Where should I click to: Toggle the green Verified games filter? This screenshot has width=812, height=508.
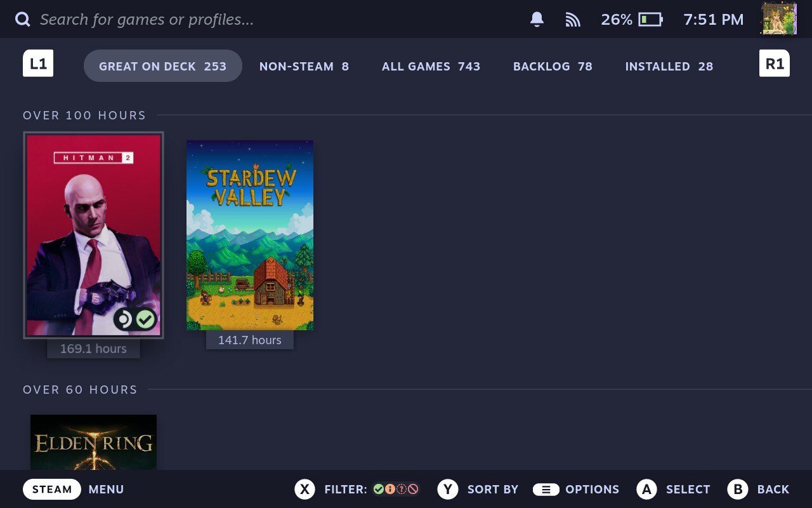click(x=378, y=489)
